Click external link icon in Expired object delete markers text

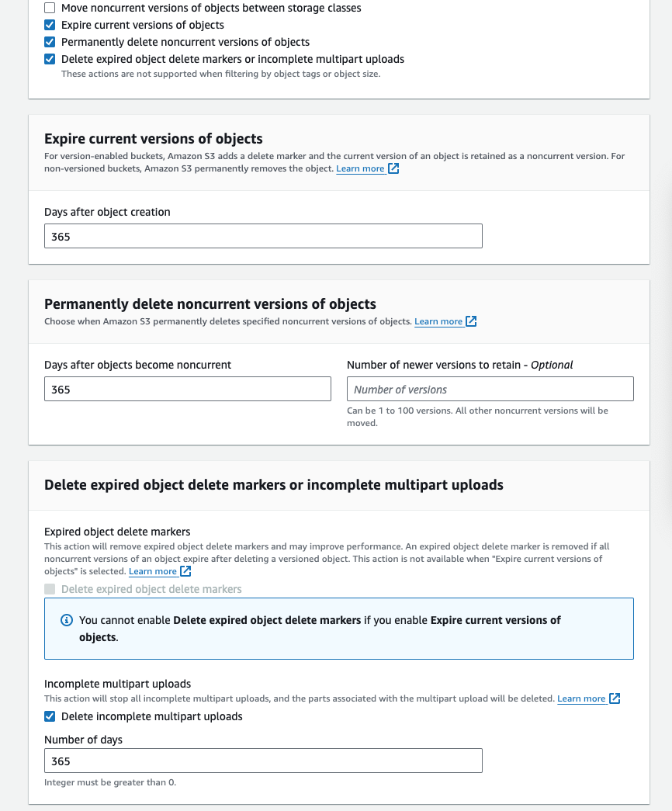coord(185,571)
